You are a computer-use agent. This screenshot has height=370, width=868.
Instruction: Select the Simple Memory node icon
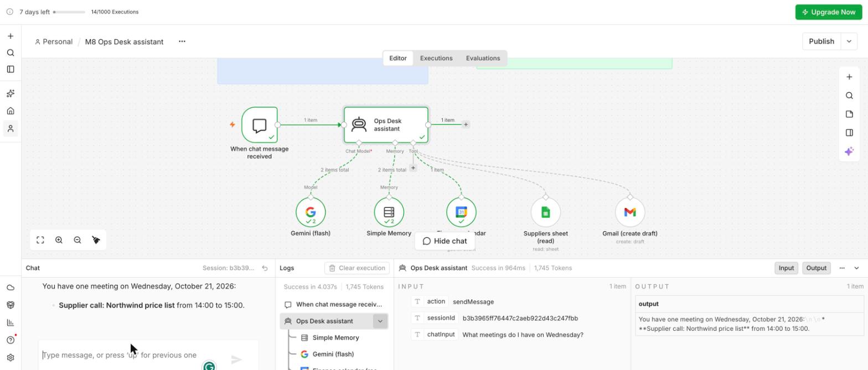[x=389, y=212]
